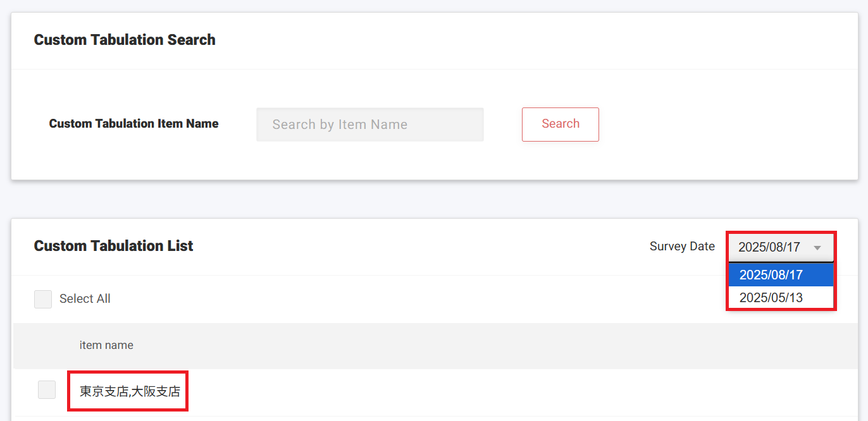This screenshot has height=421, width=868.
Task: Click the Survey Date label
Action: click(x=682, y=247)
